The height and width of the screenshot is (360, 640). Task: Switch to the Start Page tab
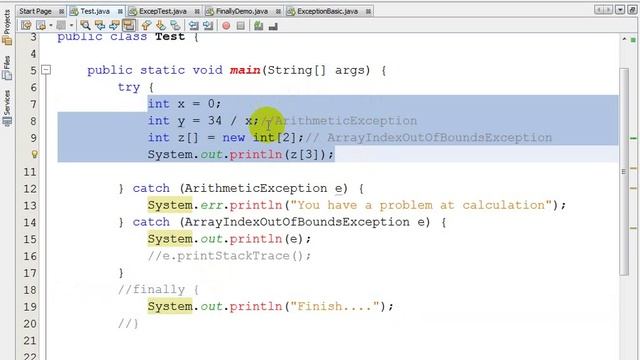tap(35, 11)
